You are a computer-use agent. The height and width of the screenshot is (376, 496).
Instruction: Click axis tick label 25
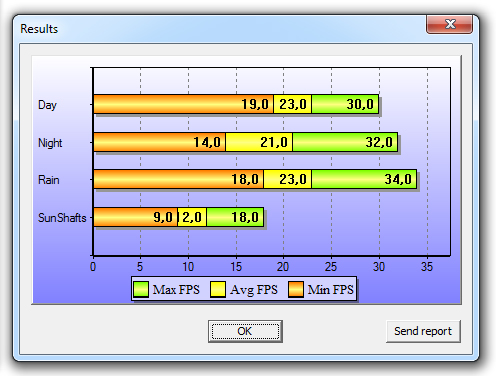tap(331, 267)
